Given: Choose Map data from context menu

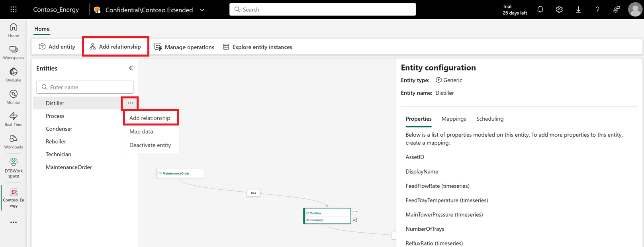Looking at the screenshot, I should tap(141, 131).
